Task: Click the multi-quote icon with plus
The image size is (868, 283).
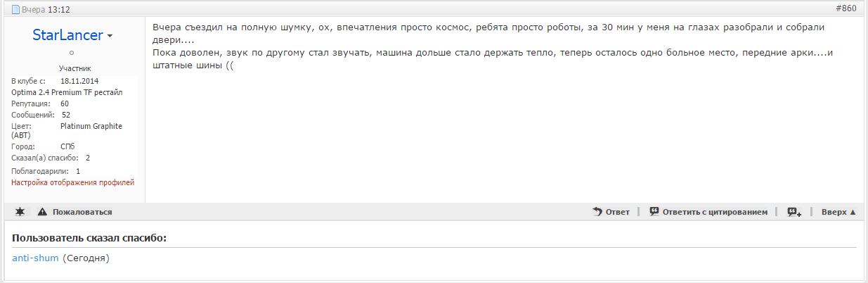Action: 794,212
